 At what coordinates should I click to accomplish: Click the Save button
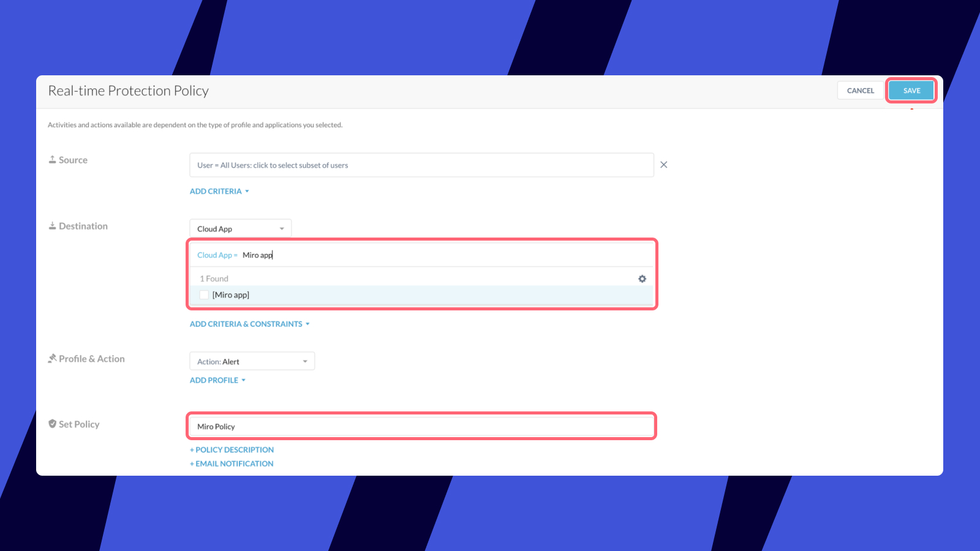click(911, 91)
